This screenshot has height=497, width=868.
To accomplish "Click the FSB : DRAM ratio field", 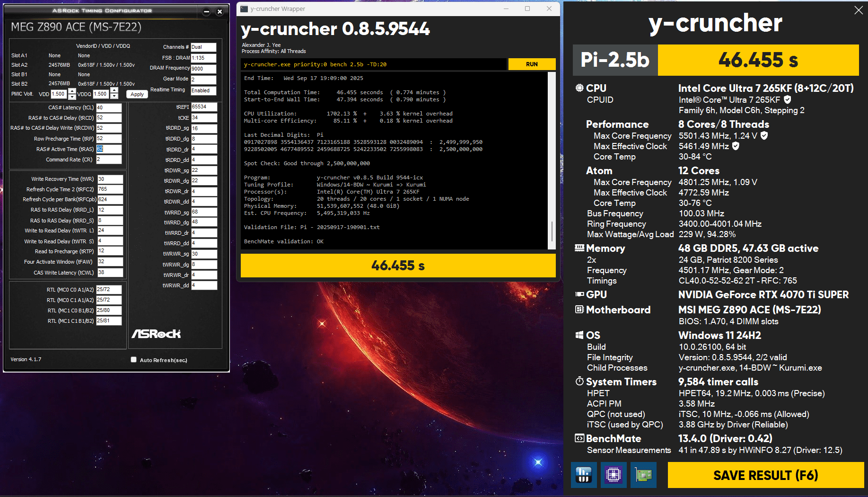I will click(203, 58).
